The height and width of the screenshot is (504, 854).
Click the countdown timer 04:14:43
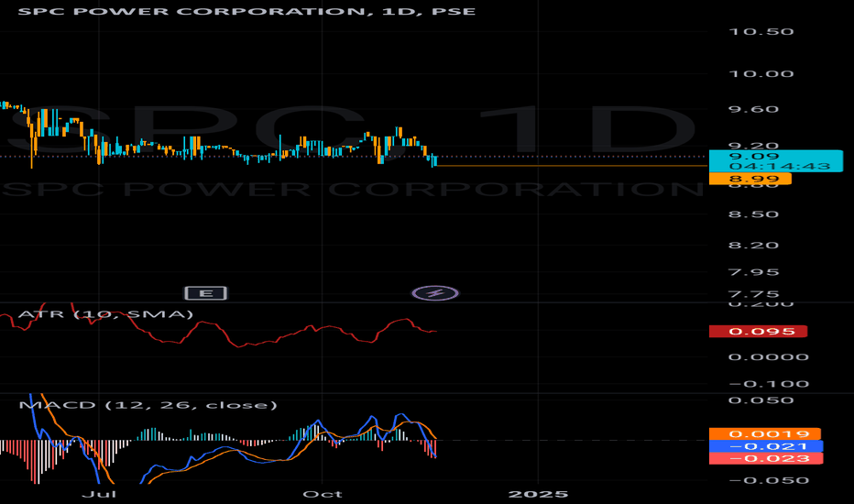(780, 166)
